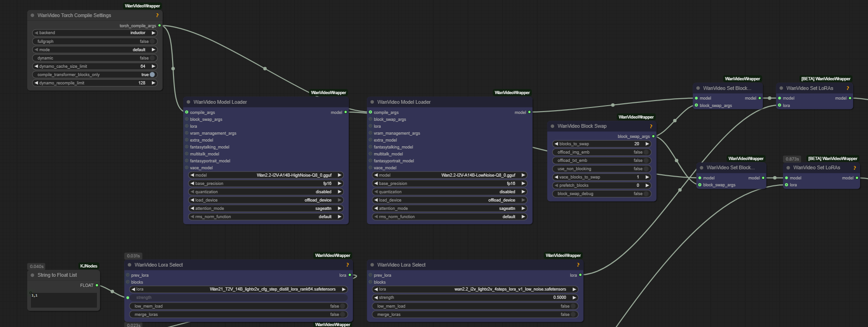Click model output connector on LowNoise Model Loader

coord(529,112)
